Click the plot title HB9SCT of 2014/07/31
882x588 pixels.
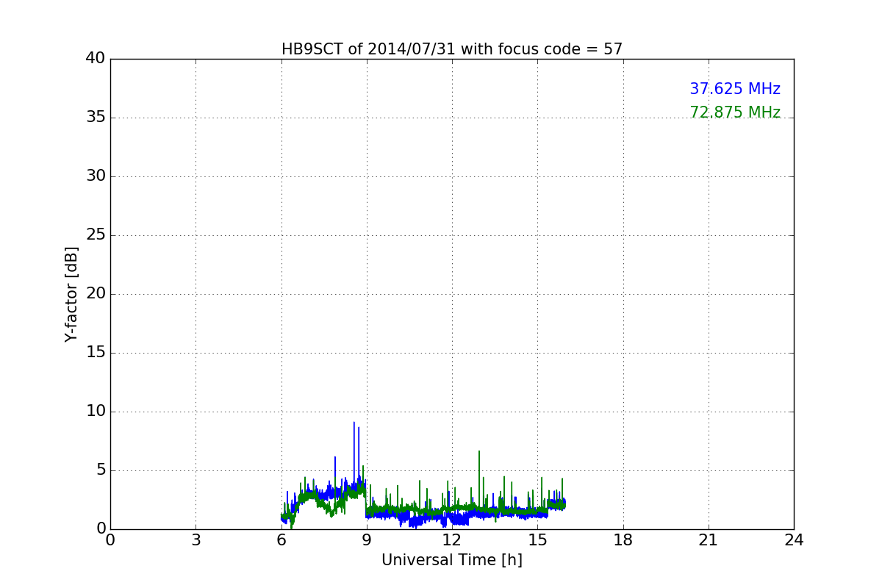coord(452,49)
